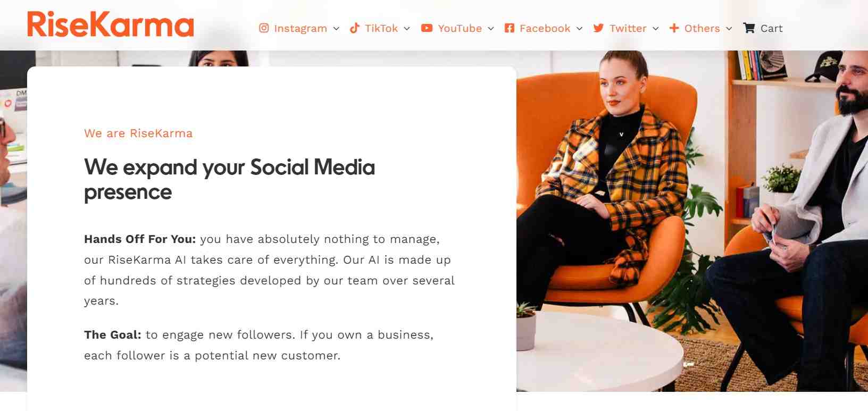This screenshot has width=868, height=411.
Task: Click the TikTok navigation link
Action: pyautogui.click(x=381, y=28)
